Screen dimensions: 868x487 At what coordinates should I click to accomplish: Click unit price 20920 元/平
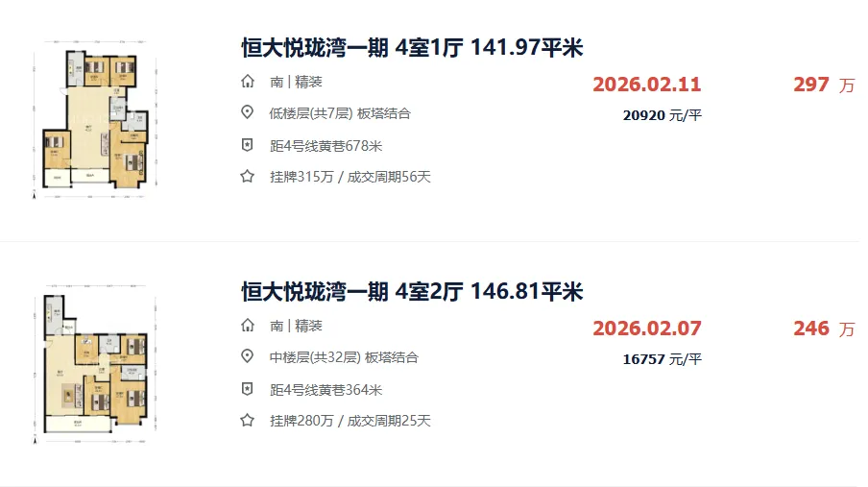[663, 115]
